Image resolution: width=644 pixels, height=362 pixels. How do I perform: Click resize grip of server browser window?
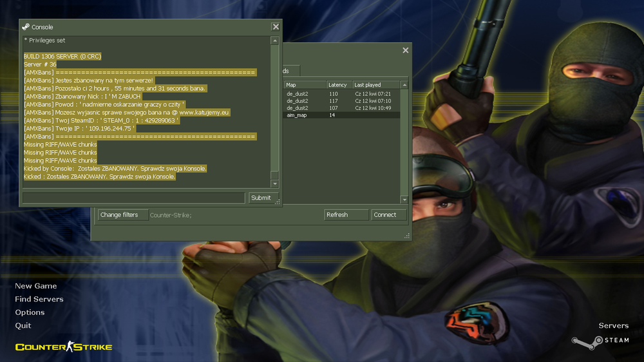[x=407, y=236]
